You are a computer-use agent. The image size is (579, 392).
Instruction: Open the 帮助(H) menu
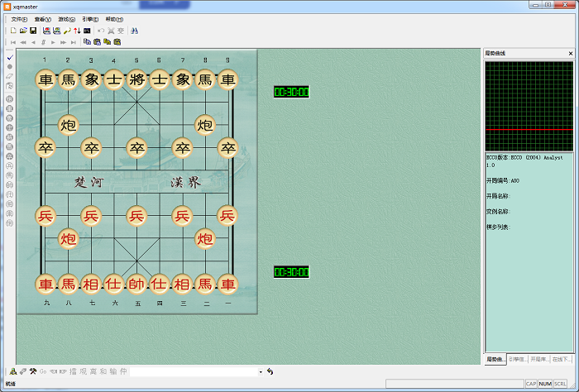(x=114, y=19)
